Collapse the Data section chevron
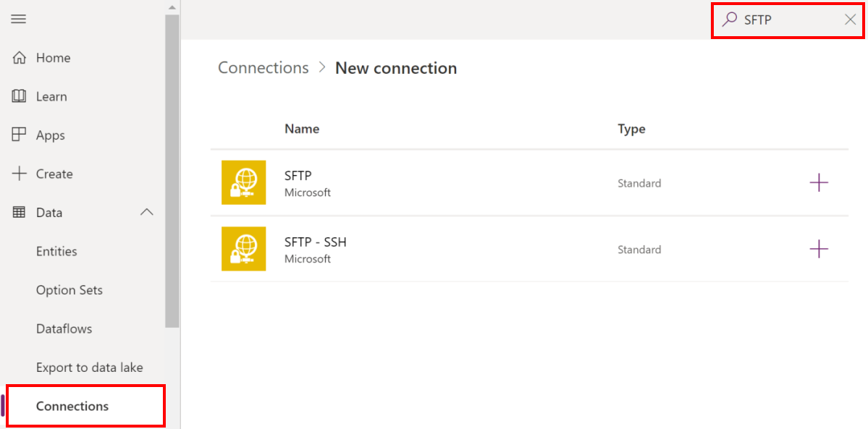868x429 pixels. tap(147, 213)
